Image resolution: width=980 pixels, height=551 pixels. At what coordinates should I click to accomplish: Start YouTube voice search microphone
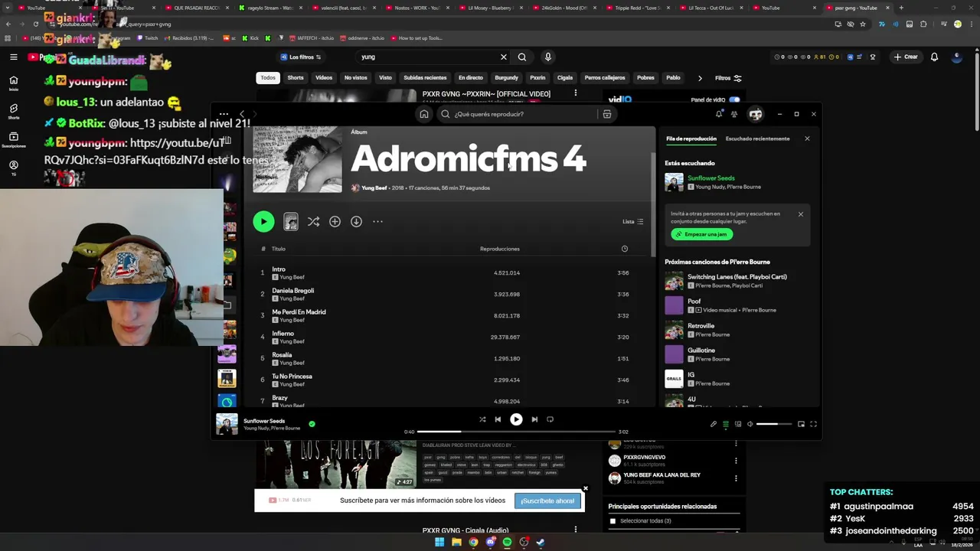547,57
